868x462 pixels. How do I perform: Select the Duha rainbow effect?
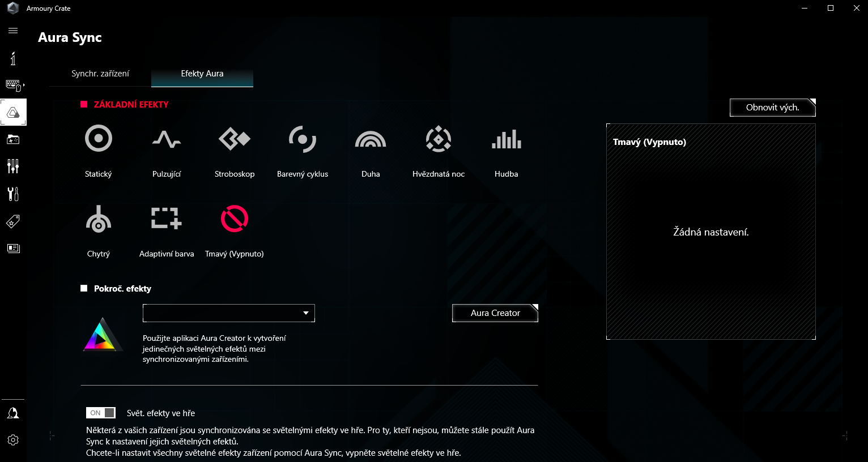(x=371, y=139)
